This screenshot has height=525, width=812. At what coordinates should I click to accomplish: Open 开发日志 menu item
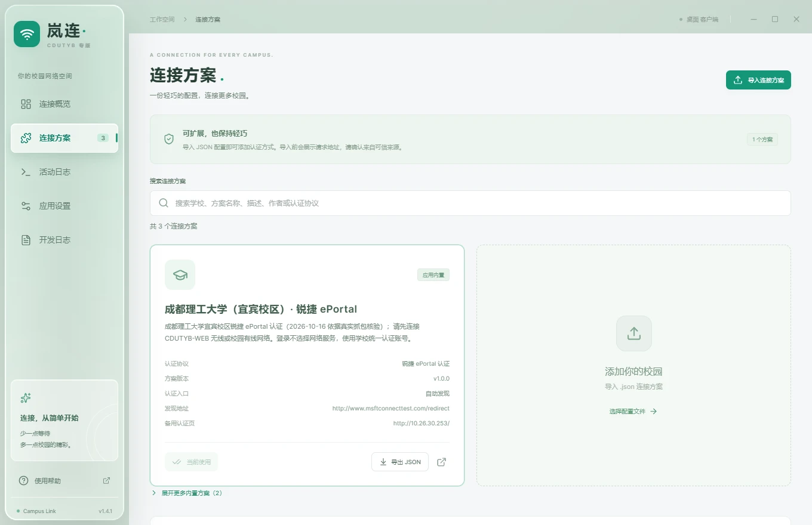pyautogui.click(x=64, y=240)
